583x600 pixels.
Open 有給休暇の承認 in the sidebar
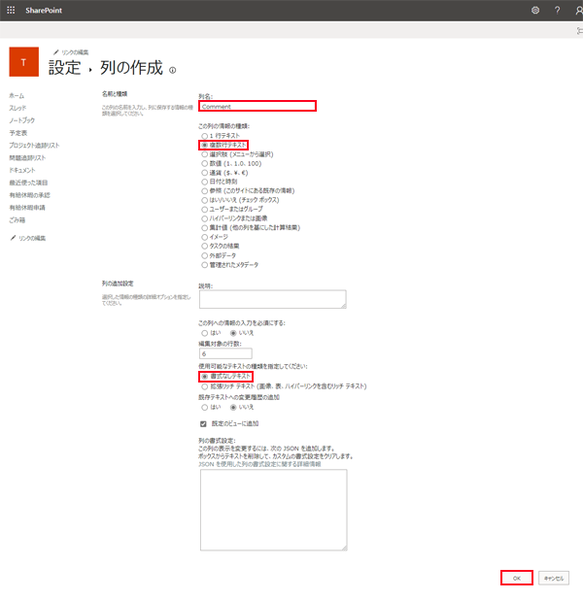tap(29, 195)
